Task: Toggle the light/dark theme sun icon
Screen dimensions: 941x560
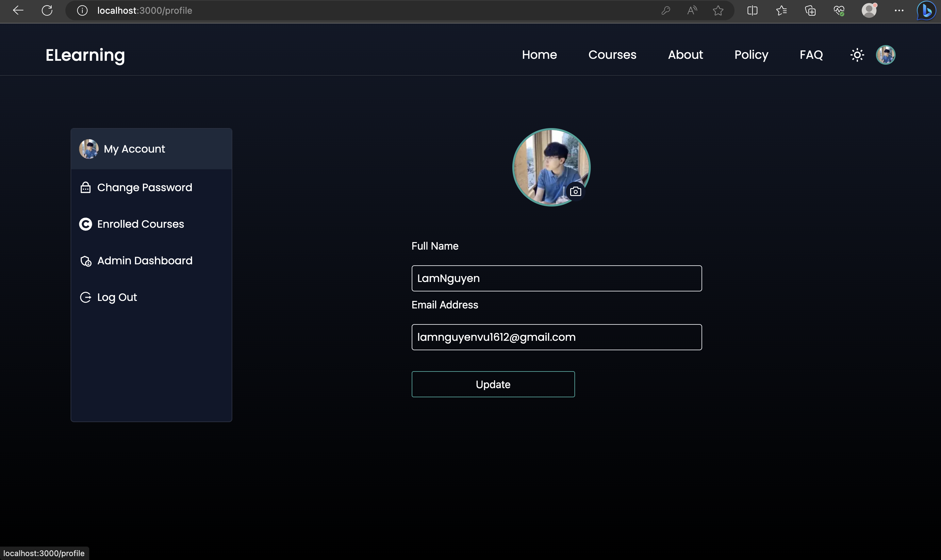Action: click(857, 55)
